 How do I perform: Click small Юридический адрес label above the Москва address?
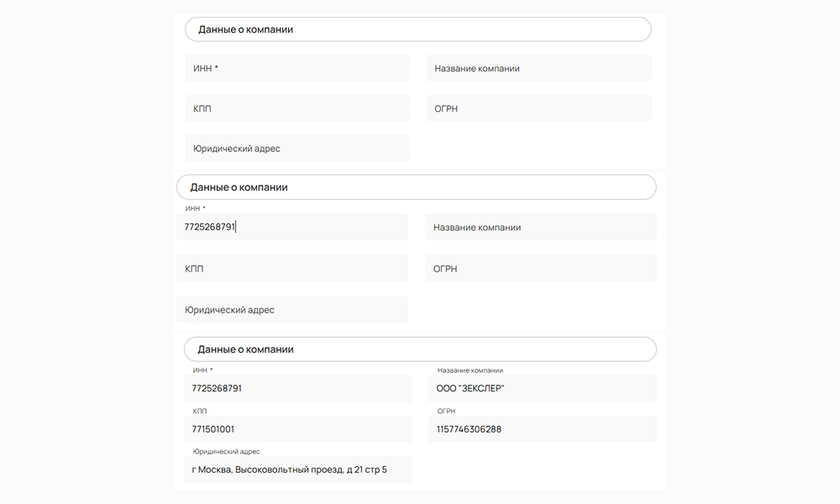[x=226, y=452]
